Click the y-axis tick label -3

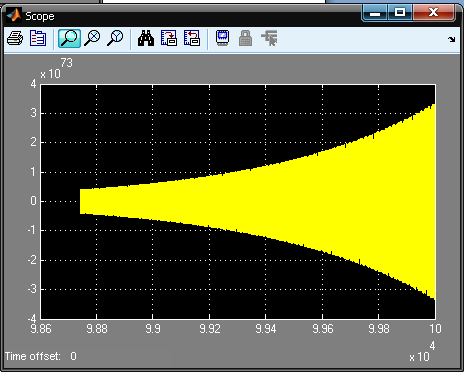pos(32,289)
